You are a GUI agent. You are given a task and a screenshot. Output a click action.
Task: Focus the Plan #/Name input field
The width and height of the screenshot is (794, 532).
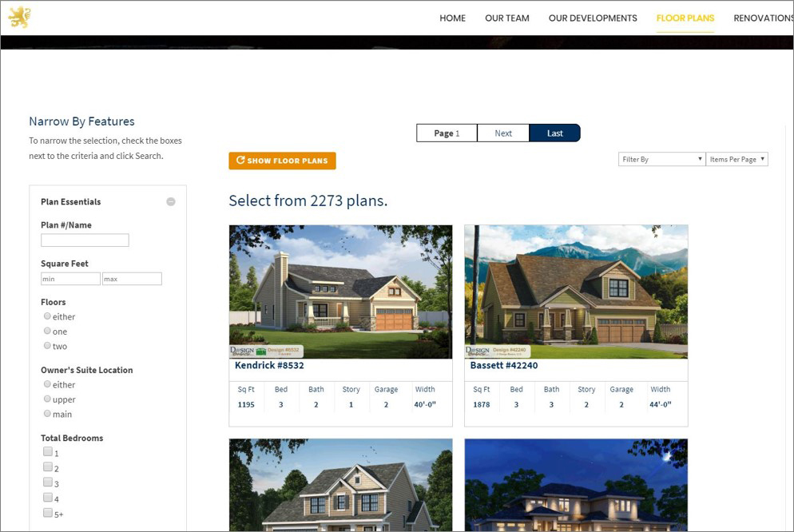point(85,240)
